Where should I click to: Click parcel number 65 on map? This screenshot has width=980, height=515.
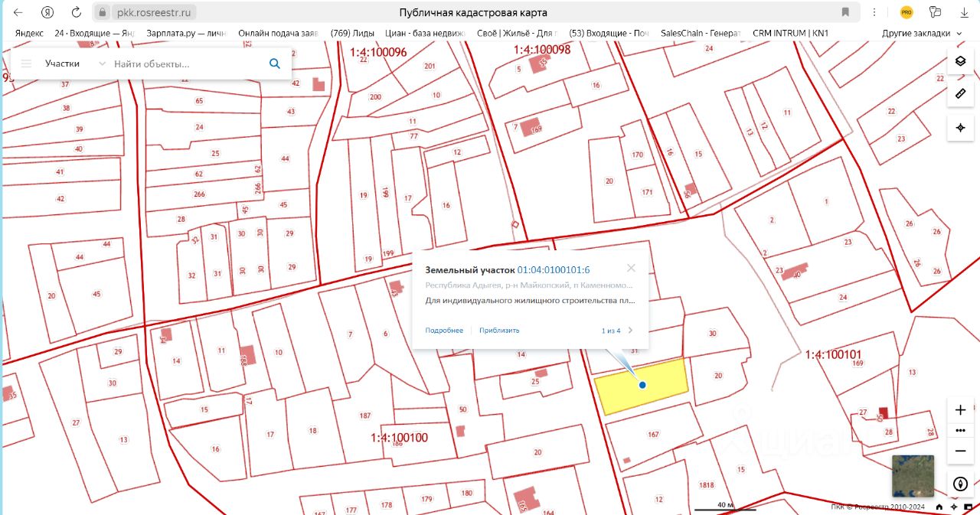tap(200, 101)
